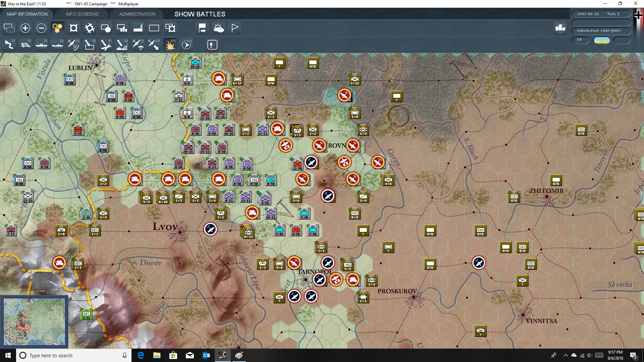Screen dimensions: 644x362
Task: Click the rectangle with fort symbol icon
Action: (x=170, y=28)
